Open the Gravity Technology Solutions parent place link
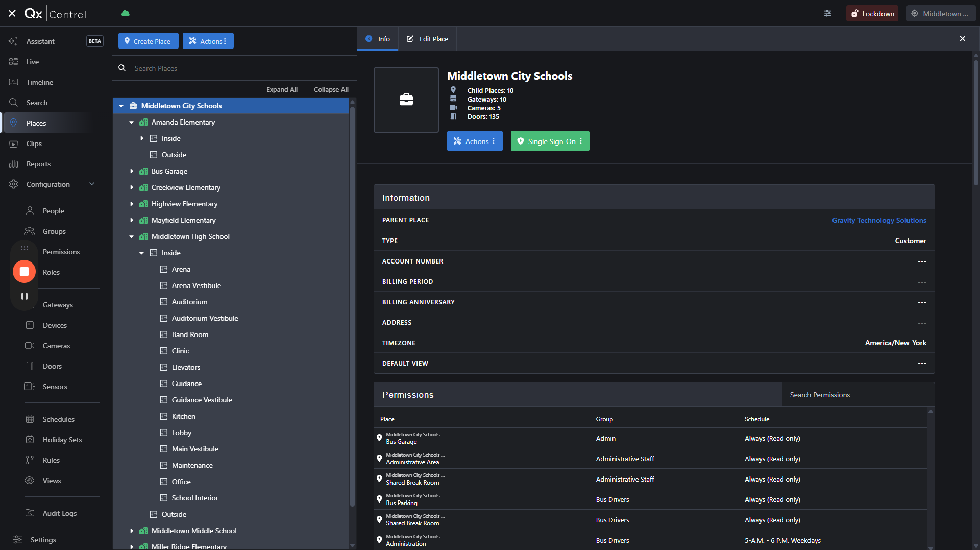 point(879,220)
